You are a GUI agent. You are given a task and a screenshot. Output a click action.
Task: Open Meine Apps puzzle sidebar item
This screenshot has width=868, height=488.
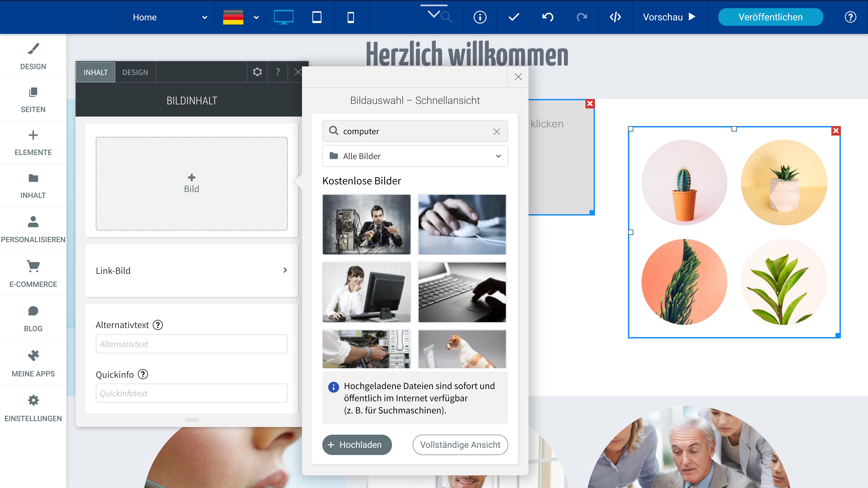coord(33,363)
